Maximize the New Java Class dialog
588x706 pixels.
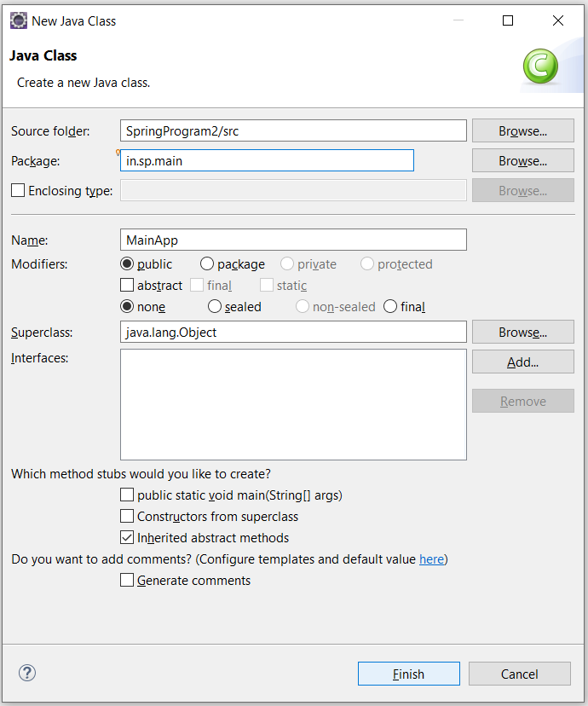[x=508, y=20]
